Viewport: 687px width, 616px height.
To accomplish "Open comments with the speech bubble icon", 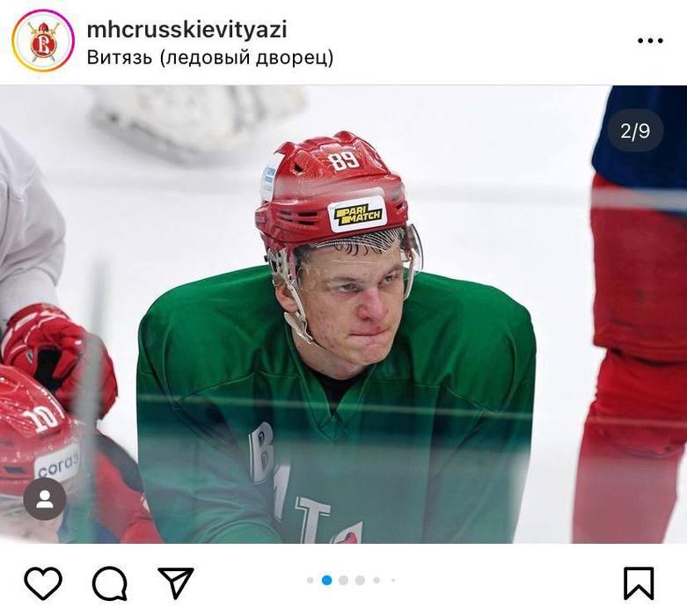I will (x=110, y=583).
